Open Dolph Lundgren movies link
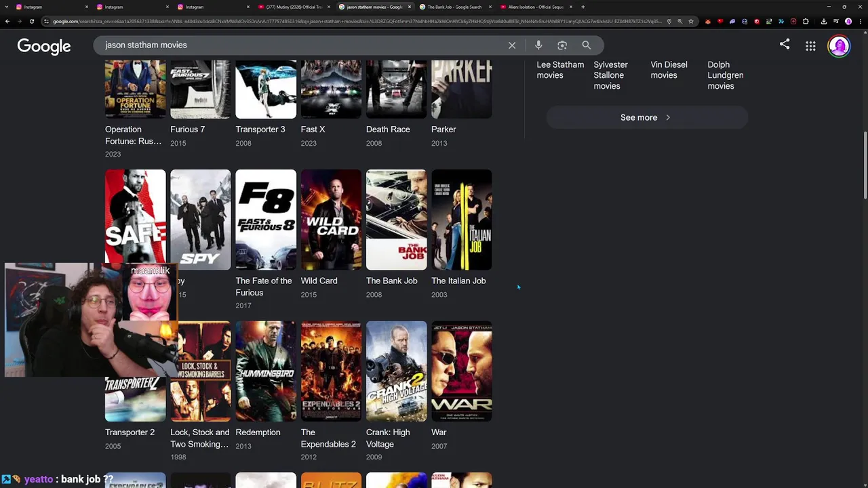Viewport: 868px width, 488px height. 726,75
